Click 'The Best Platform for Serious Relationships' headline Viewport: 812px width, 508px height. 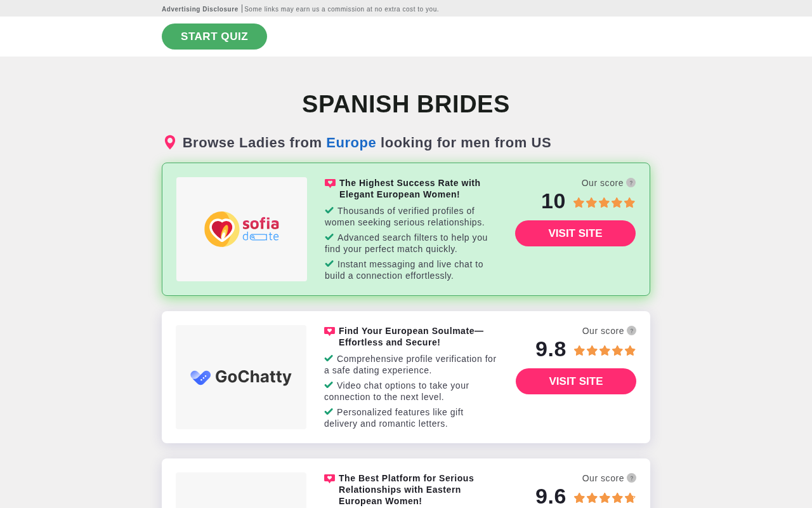[x=406, y=490]
